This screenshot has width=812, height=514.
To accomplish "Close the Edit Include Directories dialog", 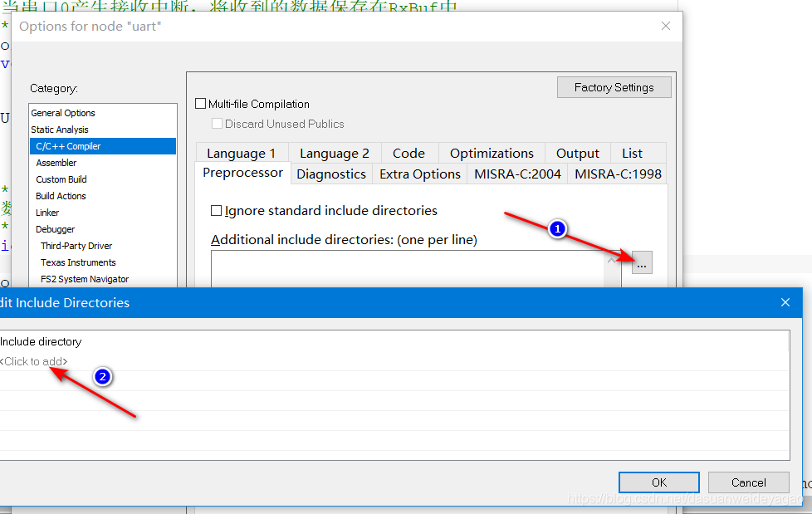I will [785, 302].
